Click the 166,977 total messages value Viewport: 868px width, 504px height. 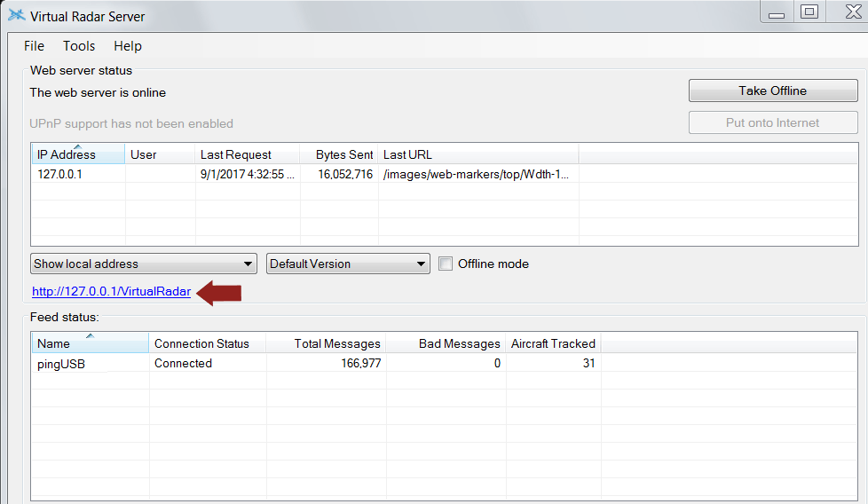pyautogui.click(x=361, y=364)
